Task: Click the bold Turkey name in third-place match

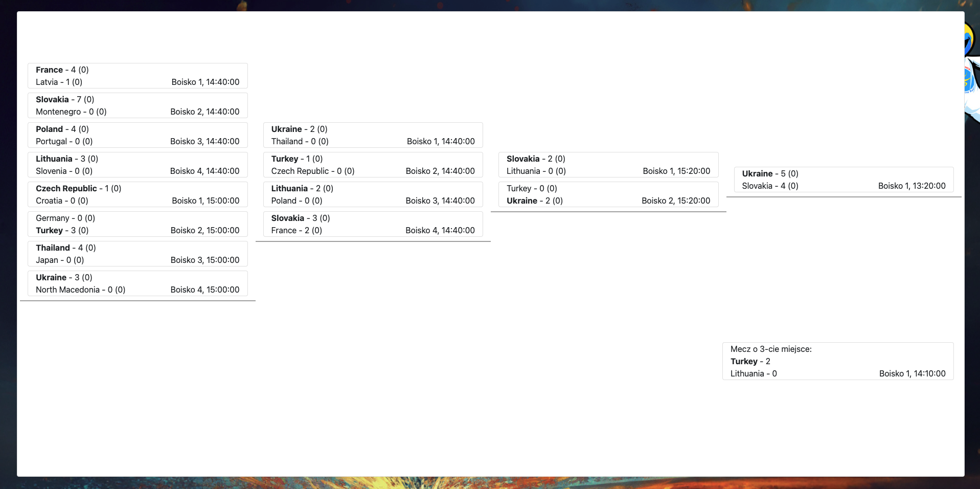Action: (x=744, y=361)
